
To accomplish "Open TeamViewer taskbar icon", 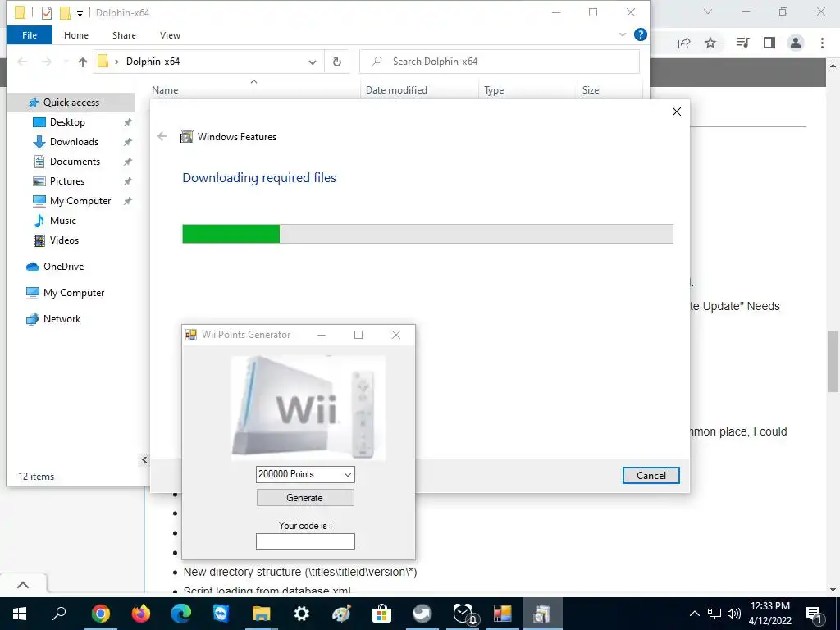I will (221, 614).
